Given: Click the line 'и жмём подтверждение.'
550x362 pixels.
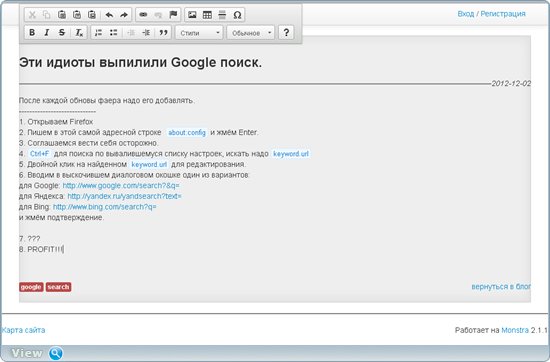Looking at the screenshot, I should (x=62, y=217).
